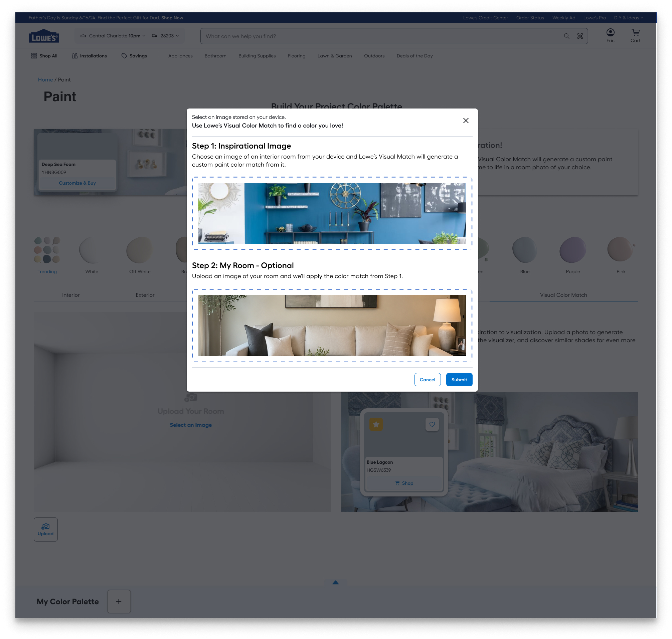
Task: Select the Trending color swatches
Action: [x=47, y=255]
